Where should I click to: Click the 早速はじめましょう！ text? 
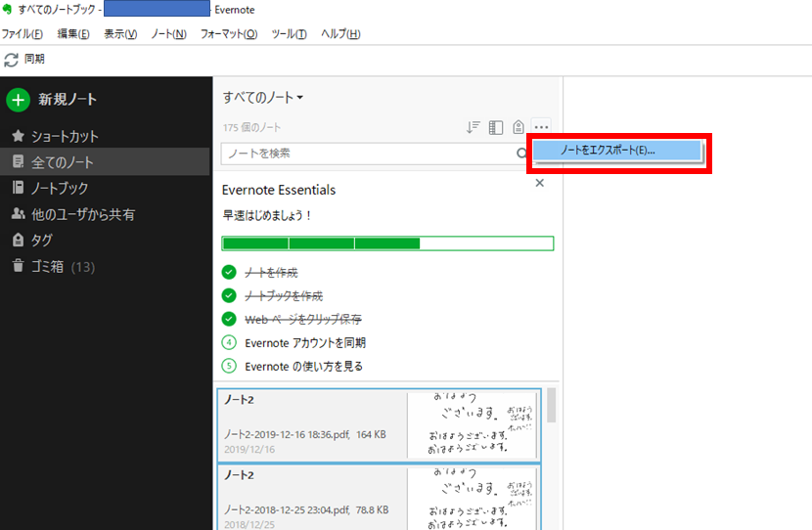click(267, 215)
